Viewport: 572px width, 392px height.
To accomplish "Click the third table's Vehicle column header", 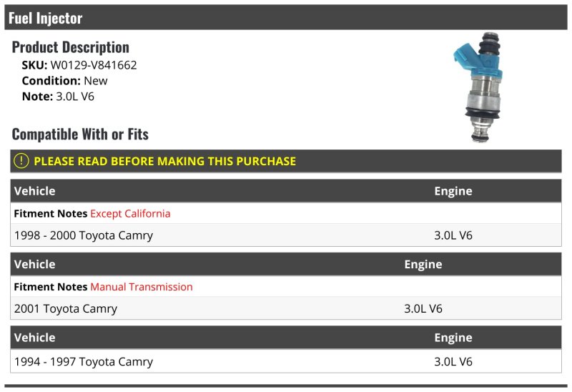I will pyautogui.click(x=34, y=338).
